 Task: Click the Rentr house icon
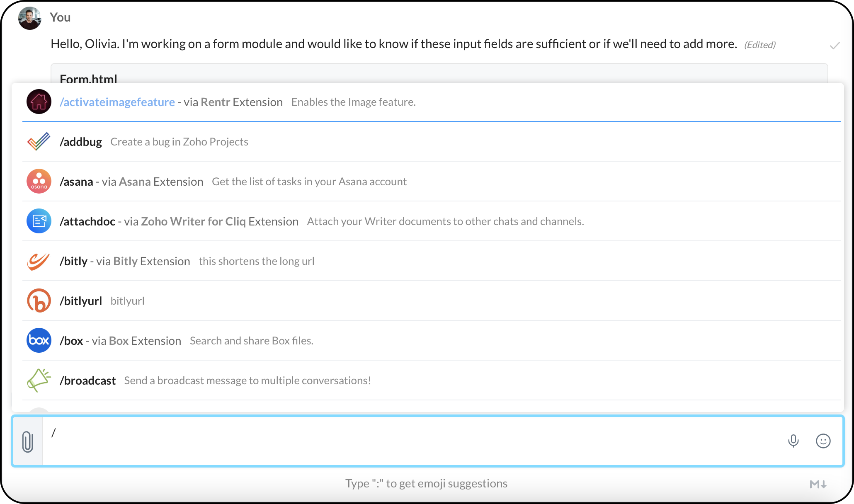[39, 102]
